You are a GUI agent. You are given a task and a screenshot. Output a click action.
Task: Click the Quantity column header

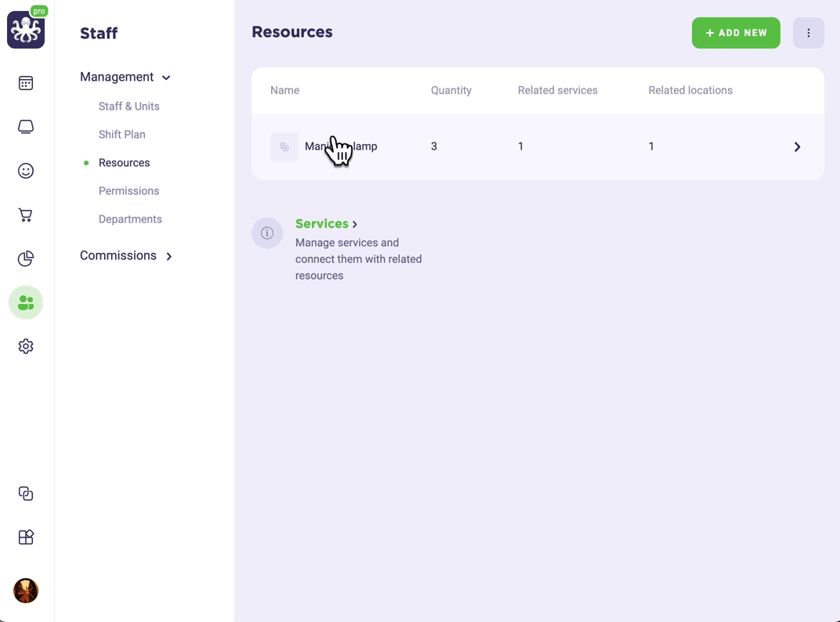pos(451,91)
